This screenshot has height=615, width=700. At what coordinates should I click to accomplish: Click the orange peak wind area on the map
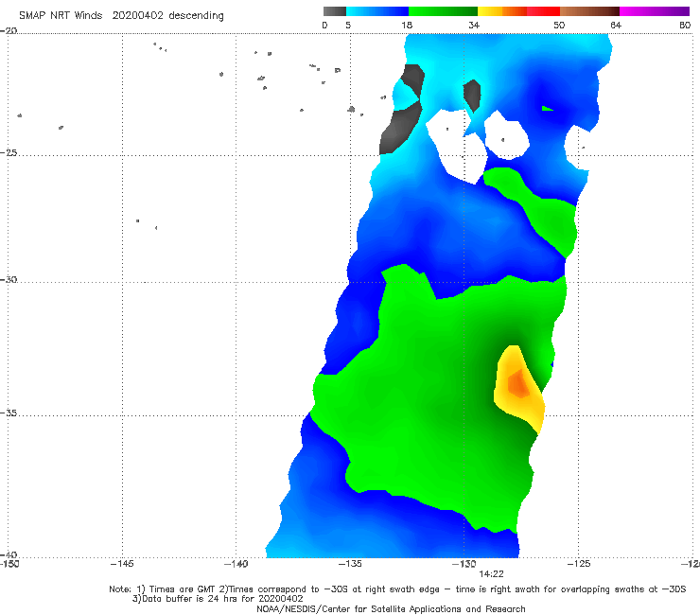tap(518, 383)
